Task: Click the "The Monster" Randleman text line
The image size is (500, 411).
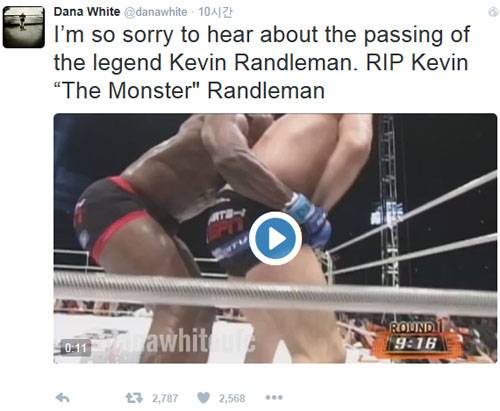Action: click(189, 90)
